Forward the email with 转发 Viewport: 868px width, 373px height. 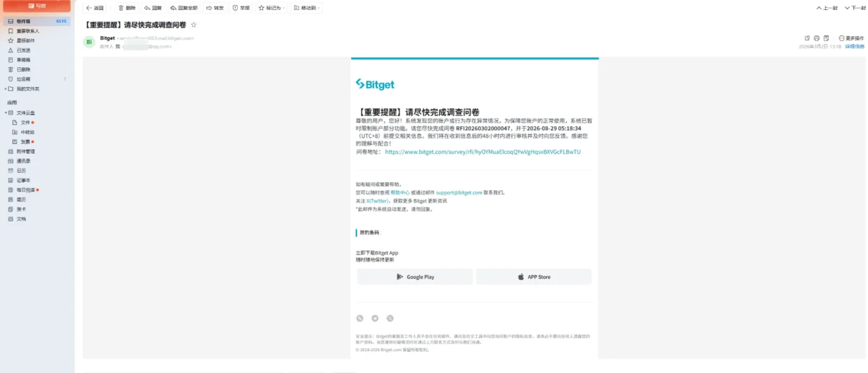tap(215, 8)
